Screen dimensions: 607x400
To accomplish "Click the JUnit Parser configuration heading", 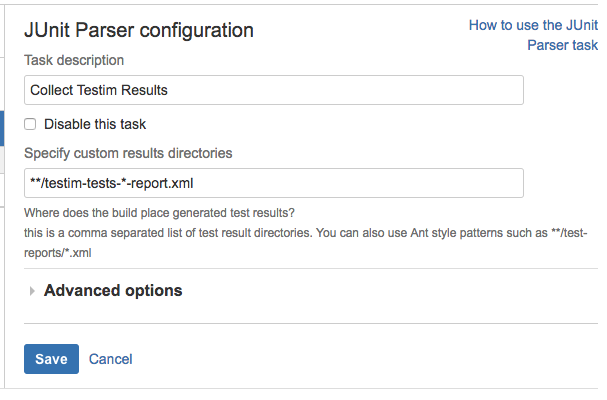I will tap(138, 31).
